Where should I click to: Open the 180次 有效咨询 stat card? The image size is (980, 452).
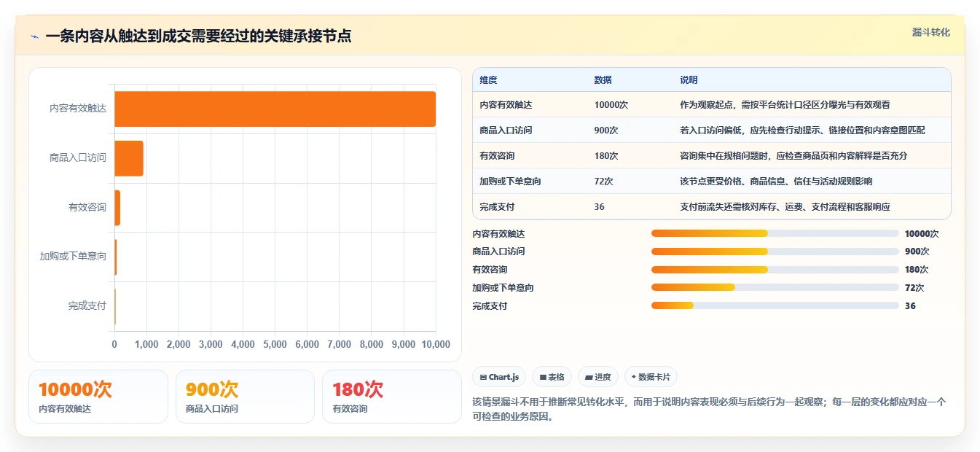tap(392, 397)
